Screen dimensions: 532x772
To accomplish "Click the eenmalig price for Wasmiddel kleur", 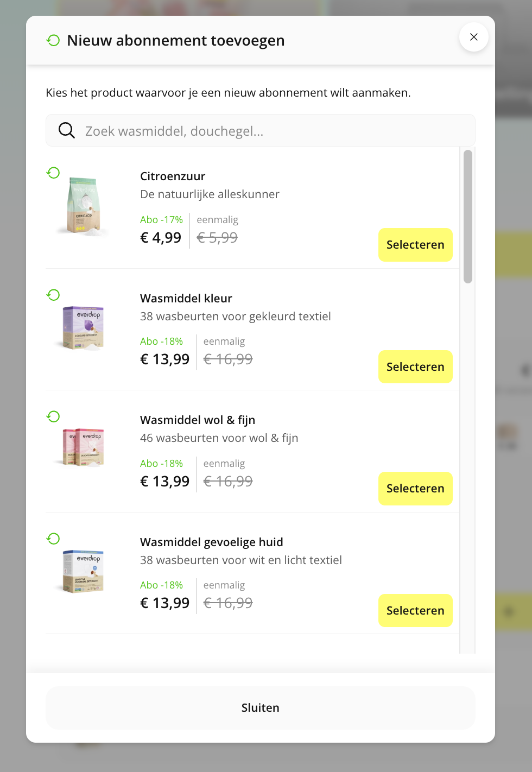I will [228, 358].
